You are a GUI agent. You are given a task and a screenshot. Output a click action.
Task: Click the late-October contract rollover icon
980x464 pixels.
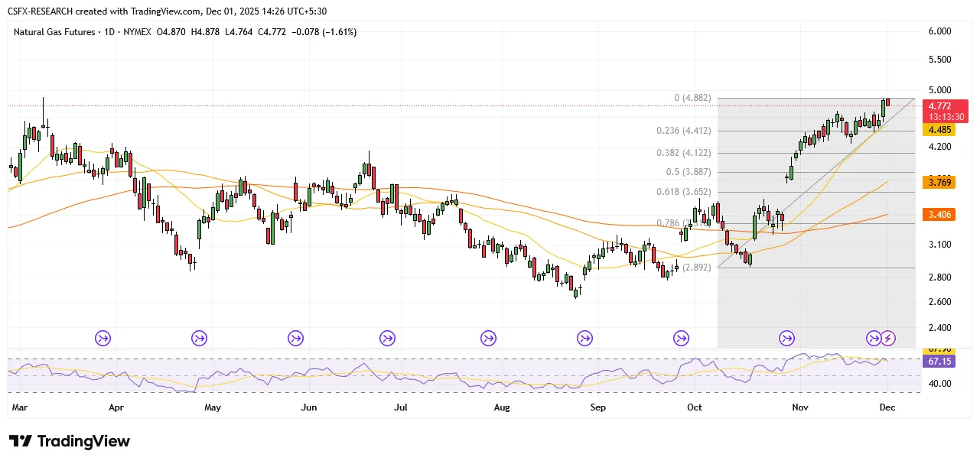tap(787, 338)
